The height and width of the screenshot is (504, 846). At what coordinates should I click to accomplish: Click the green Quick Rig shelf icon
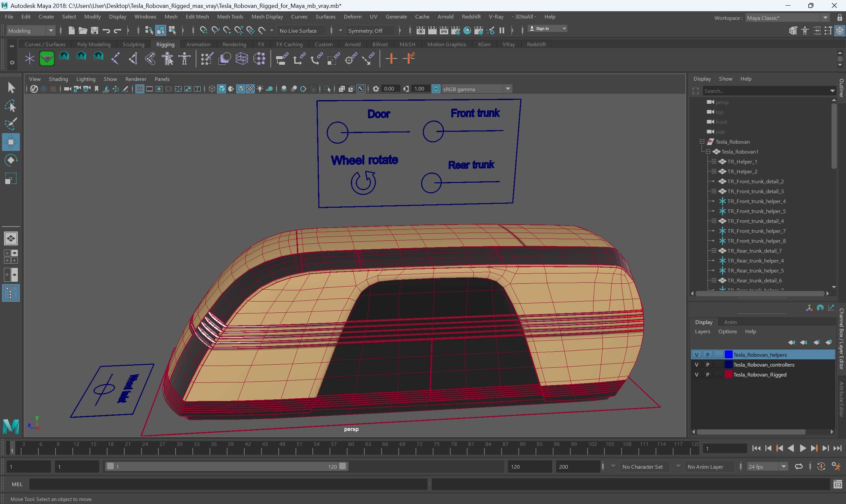click(x=47, y=59)
